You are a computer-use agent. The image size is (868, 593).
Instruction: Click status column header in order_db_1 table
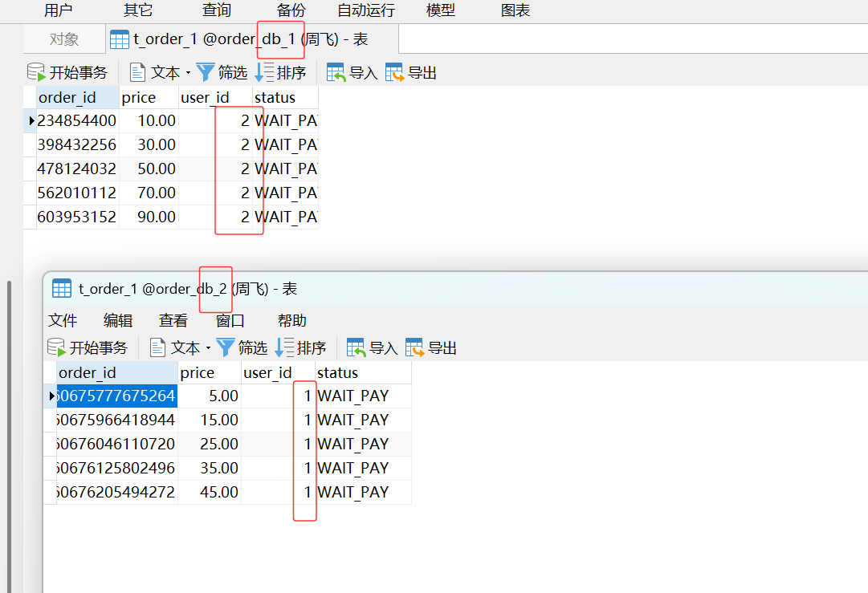tap(285, 97)
